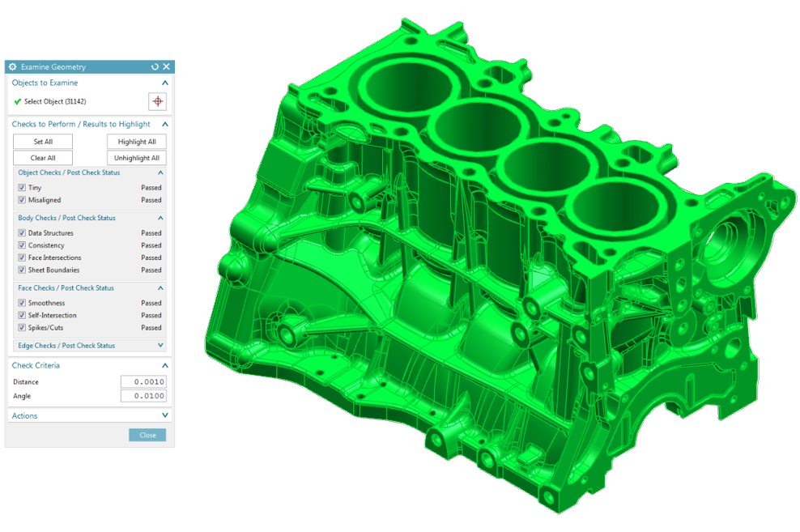This screenshot has width=800, height=532.
Task: Click the Select Object crosshair icon
Action: [x=158, y=101]
